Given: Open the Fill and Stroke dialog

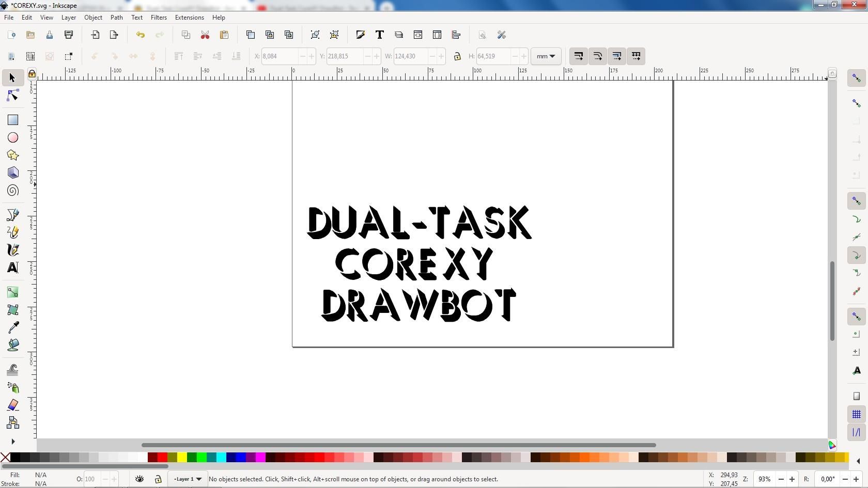Looking at the screenshot, I should coord(360,35).
